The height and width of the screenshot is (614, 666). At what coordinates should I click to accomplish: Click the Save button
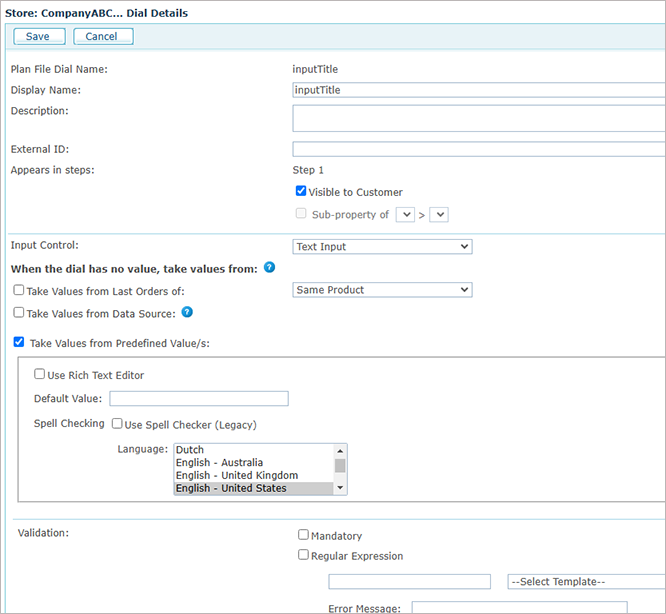coord(38,37)
